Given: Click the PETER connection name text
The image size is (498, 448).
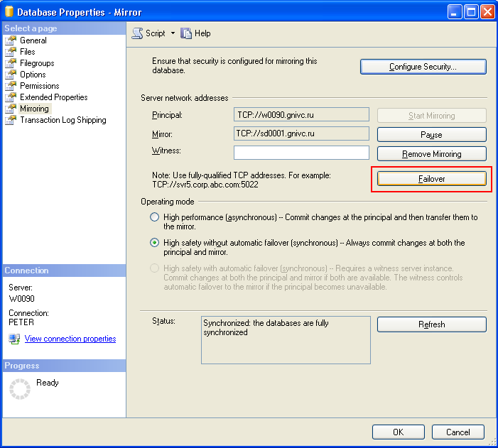Looking at the screenshot, I should [x=21, y=322].
